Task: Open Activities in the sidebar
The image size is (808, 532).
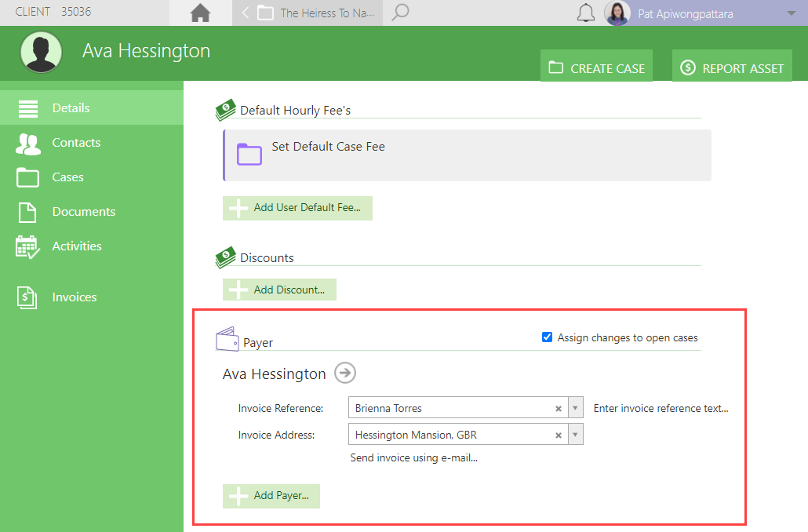Action: (92, 246)
